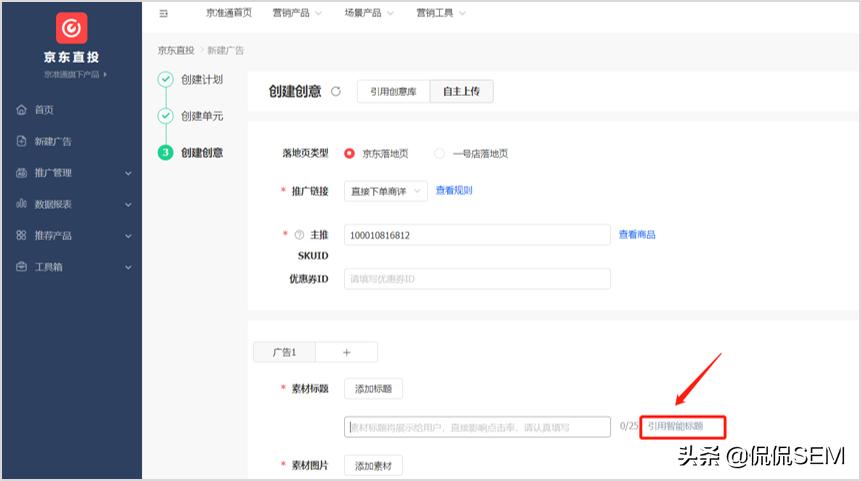Click the 引用智能标题 link
The image size is (861, 481).
point(675,426)
